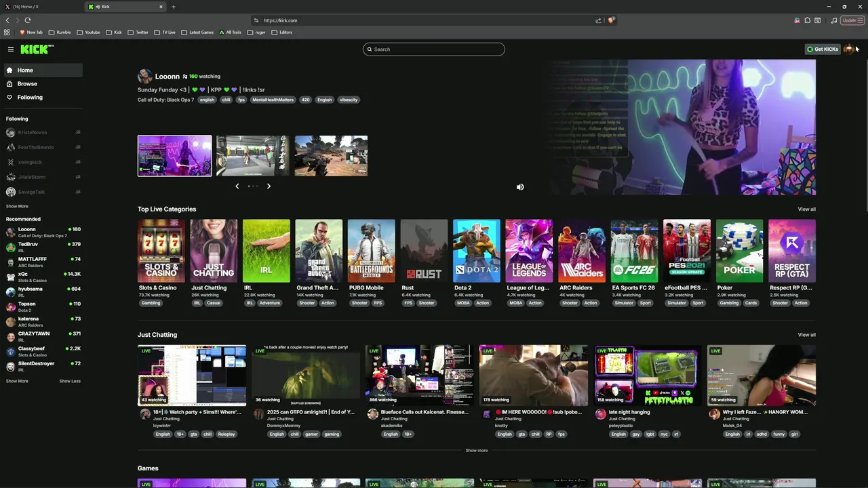Go to previous featured stream with the left arrow
The width and height of the screenshot is (868, 488).
click(237, 186)
